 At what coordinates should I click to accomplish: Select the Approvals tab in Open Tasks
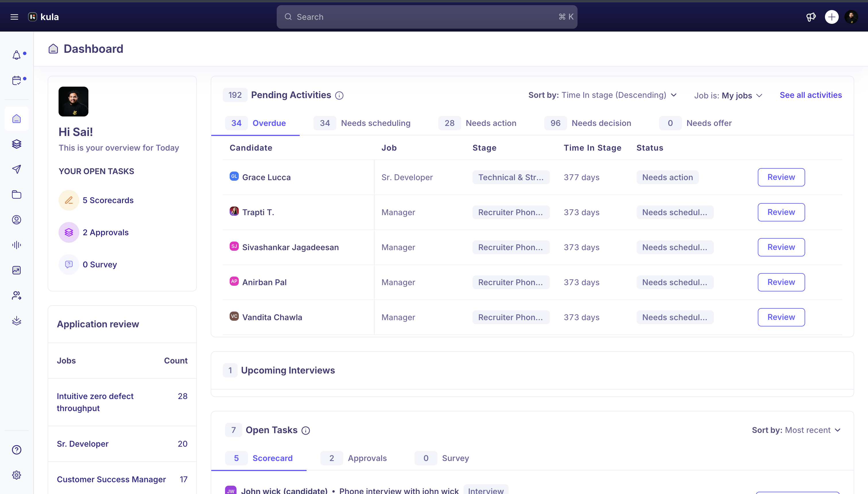353,458
